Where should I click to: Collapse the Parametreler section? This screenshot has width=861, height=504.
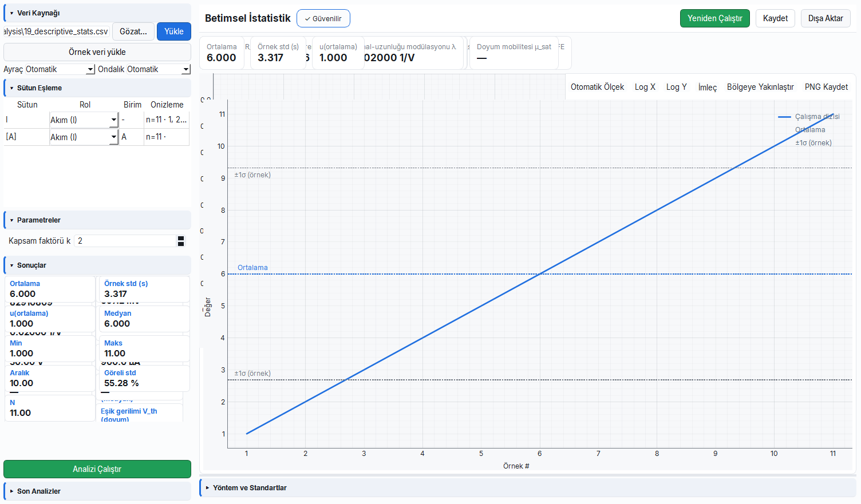(x=97, y=220)
